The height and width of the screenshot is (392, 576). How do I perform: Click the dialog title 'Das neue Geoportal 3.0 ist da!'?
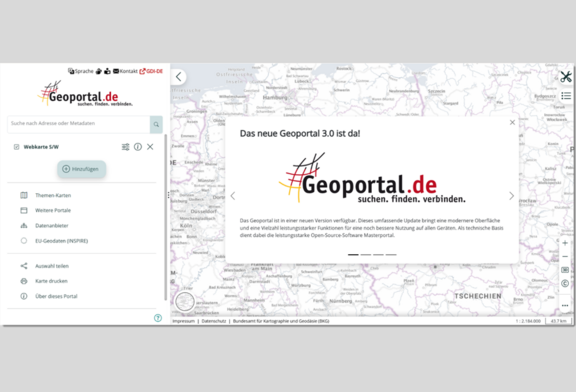click(x=300, y=133)
